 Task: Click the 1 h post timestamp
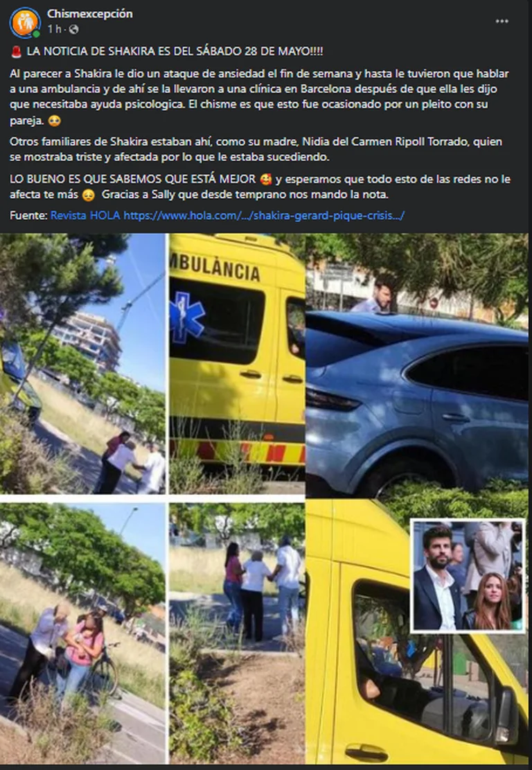[54, 30]
